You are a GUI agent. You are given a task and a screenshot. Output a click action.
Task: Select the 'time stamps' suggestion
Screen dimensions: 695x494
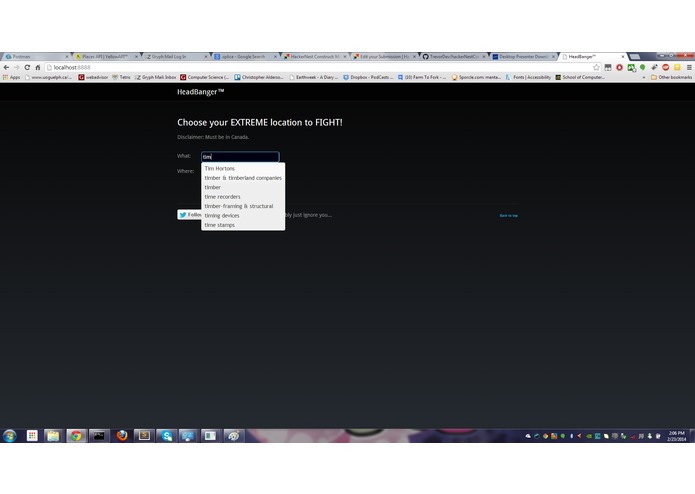click(243, 225)
